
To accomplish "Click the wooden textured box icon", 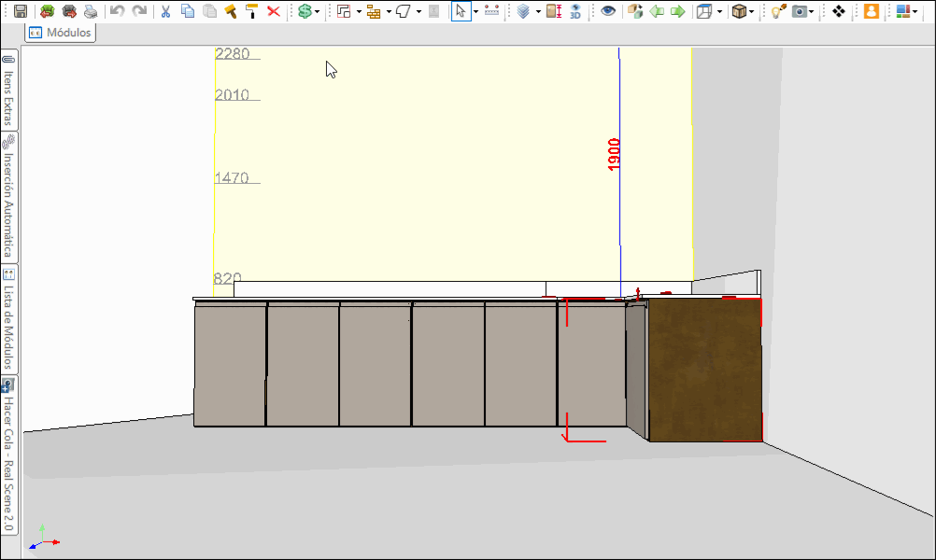I will click(739, 11).
